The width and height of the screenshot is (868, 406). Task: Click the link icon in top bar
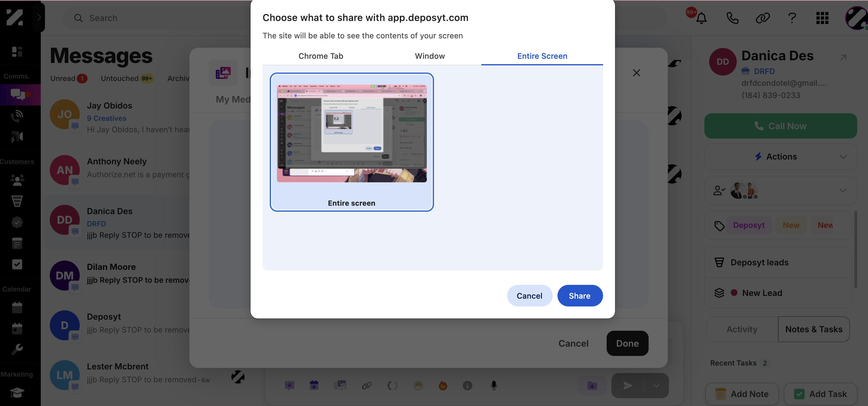pyautogui.click(x=762, y=18)
